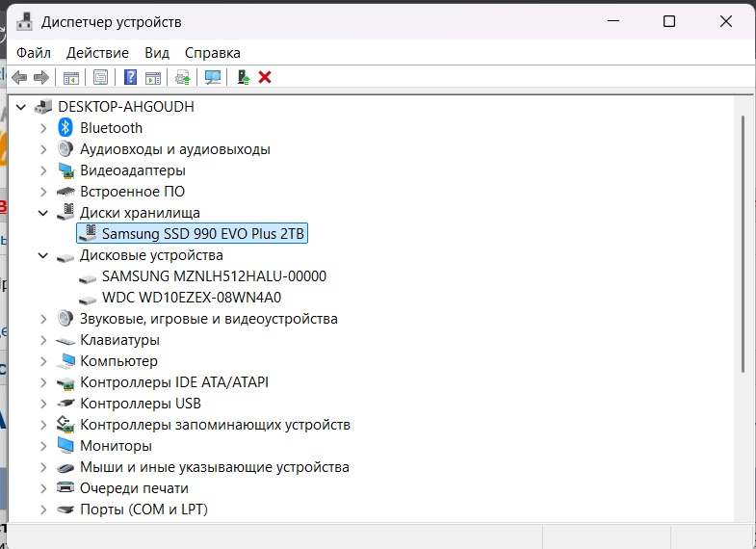The width and height of the screenshot is (756, 549).
Task: Click the Мониторы monitor icon
Action: [x=65, y=445]
